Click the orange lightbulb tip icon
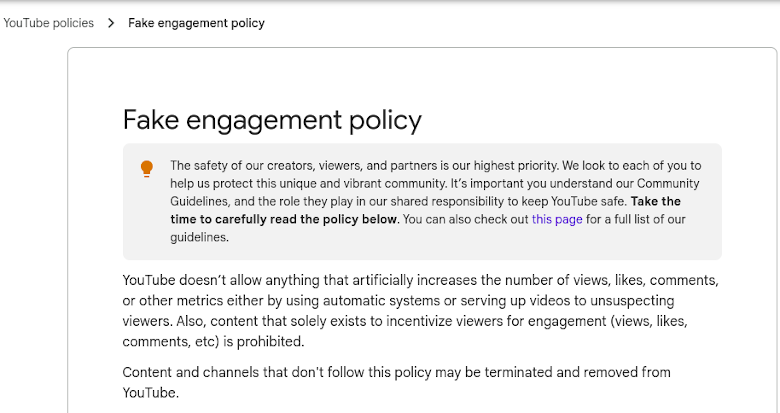780x413 pixels. tap(147, 169)
